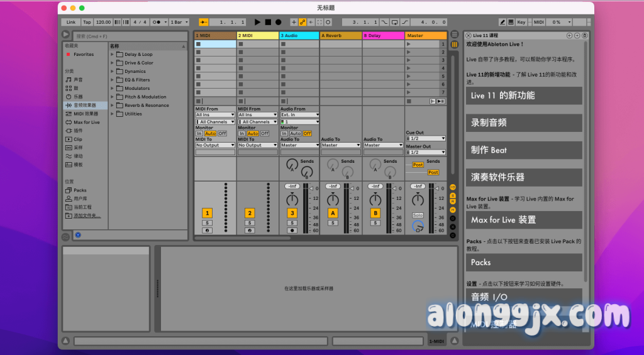Switch to Arrangement view selector icon

coord(454,35)
